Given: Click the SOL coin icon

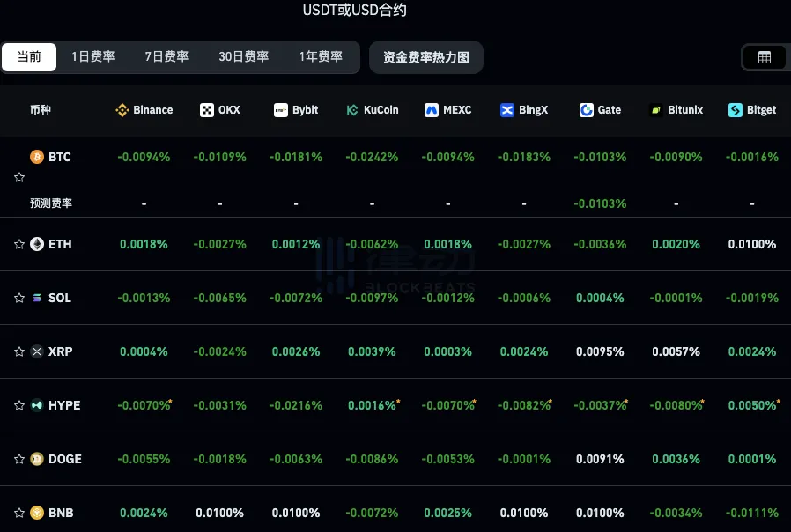Looking at the screenshot, I should [37, 298].
